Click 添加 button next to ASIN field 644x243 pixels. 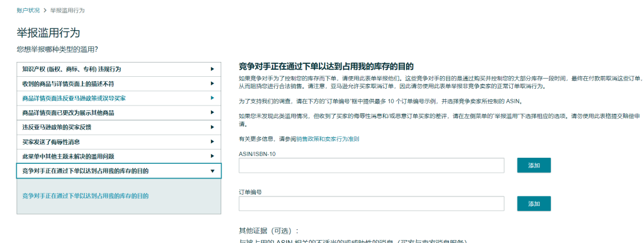(534, 166)
